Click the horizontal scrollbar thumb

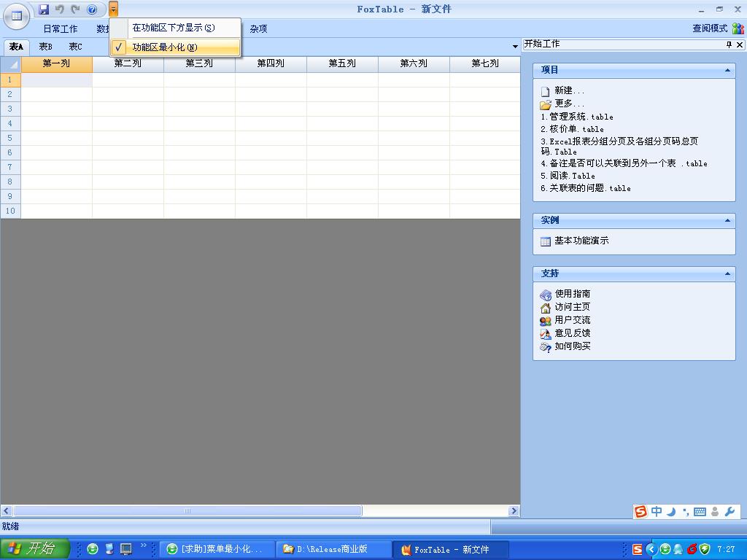(x=187, y=511)
